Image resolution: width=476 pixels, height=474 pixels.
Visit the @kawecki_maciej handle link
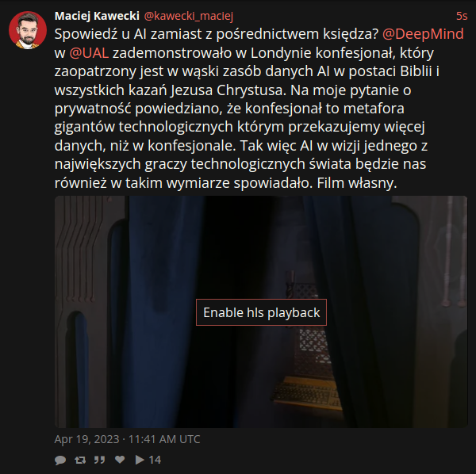(189, 16)
